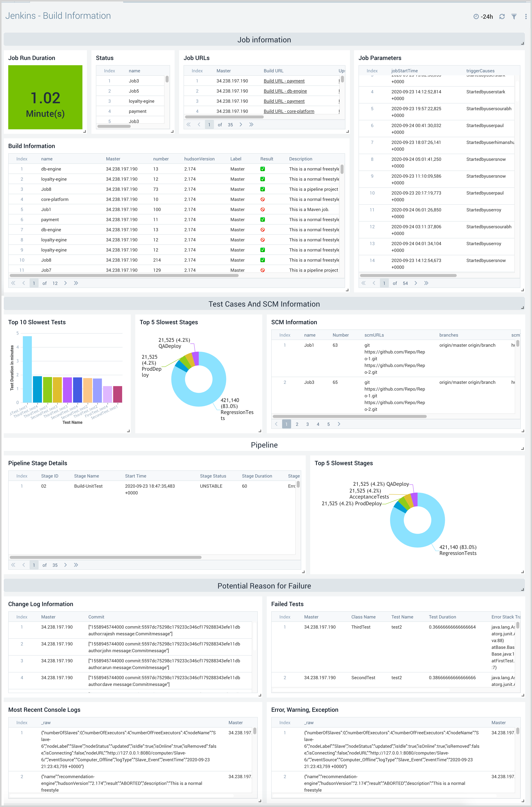Jump to last page of Build Information
This screenshot has width=532, height=807.
coord(76,283)
